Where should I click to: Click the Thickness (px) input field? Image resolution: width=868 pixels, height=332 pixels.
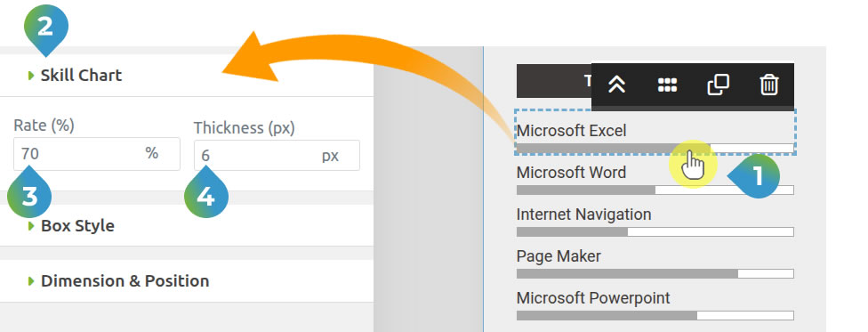[x=277, y=155]
